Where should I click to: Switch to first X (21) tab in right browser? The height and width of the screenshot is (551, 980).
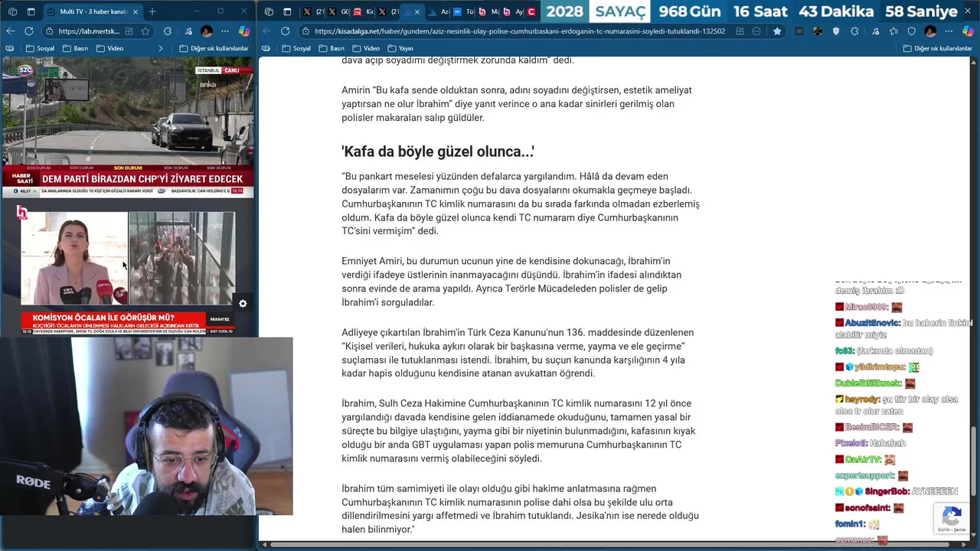pos(312,12)
